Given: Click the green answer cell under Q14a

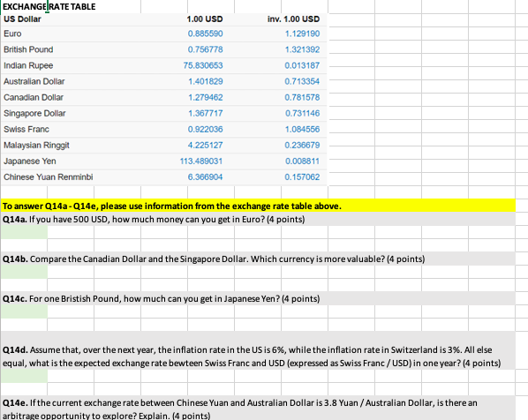Looking at the screenshot, I should coord(24,233).
